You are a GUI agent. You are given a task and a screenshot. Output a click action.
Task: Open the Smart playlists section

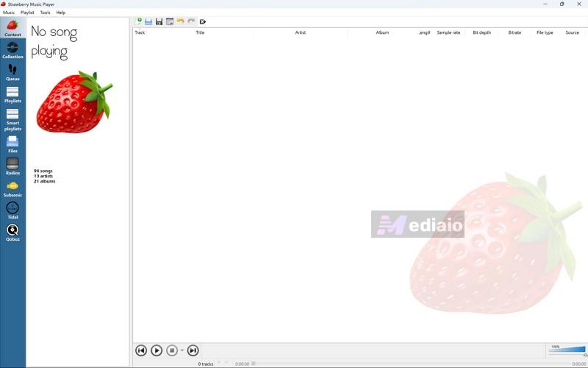pyautogui.click(x=12, y=119)
